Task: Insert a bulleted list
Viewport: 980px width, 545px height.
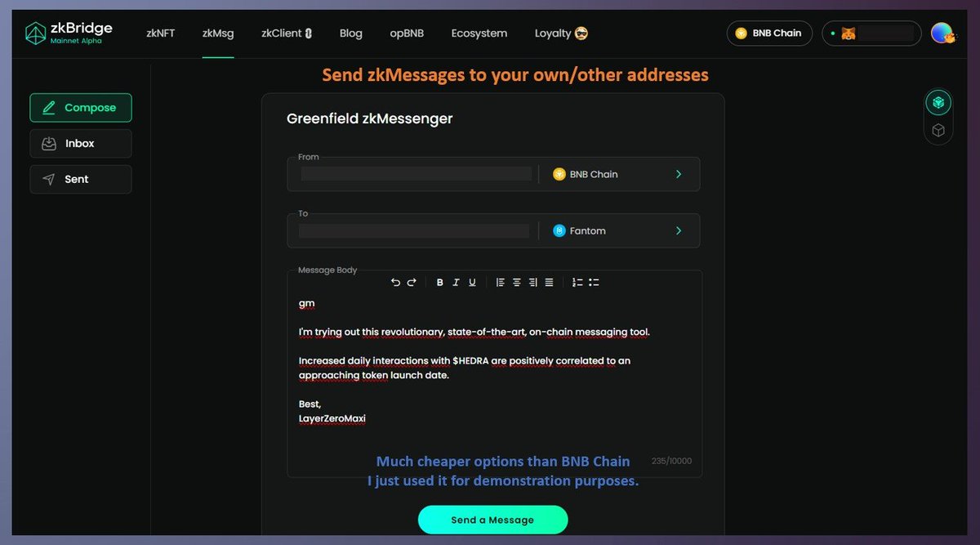Action: [x=594, y=282]
